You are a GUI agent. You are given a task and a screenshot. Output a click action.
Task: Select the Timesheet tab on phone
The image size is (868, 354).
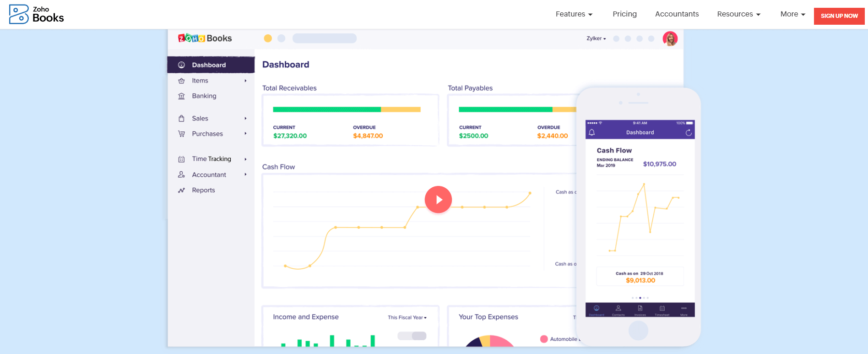click(x=662, y=310)
